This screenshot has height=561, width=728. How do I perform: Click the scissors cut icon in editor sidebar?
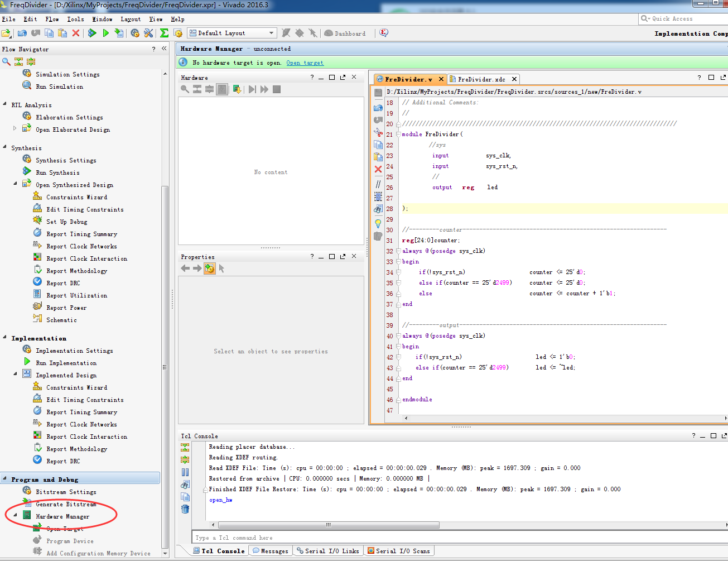point(378,132)
